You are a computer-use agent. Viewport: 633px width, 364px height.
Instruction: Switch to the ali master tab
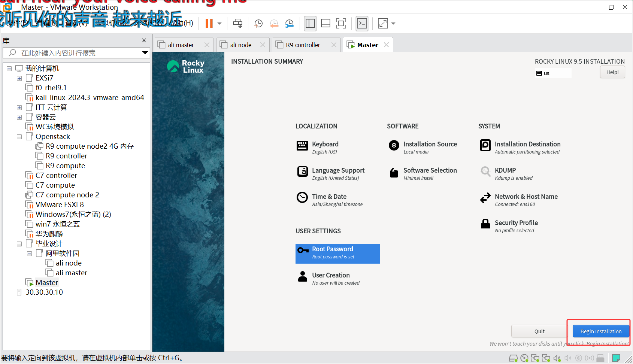point(181,45)
